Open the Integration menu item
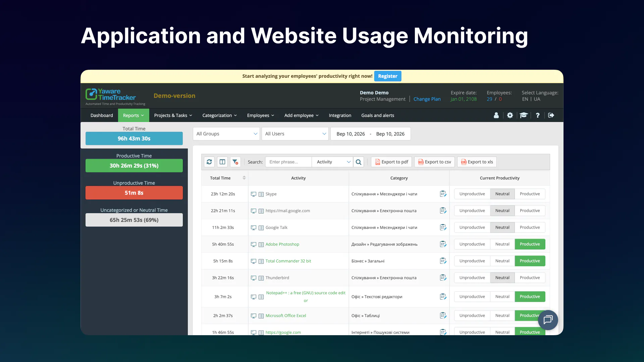This screenshot has height=362, width=644. [340, 115]
